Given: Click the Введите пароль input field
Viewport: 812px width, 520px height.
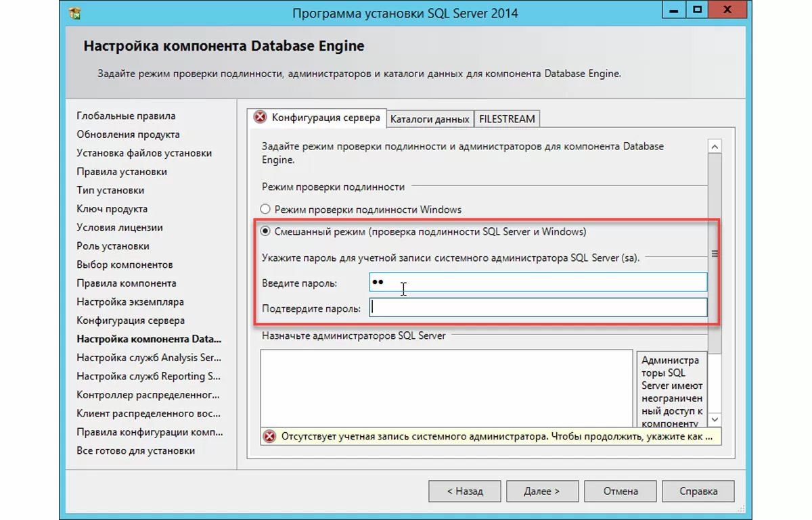Looking at the screenshot, I should [x=538, y=282].
